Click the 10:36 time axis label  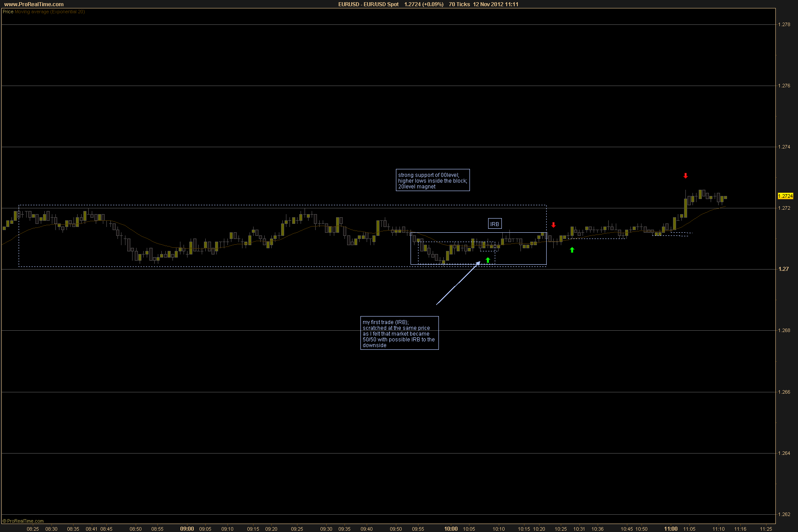click(x=598, y=529)
